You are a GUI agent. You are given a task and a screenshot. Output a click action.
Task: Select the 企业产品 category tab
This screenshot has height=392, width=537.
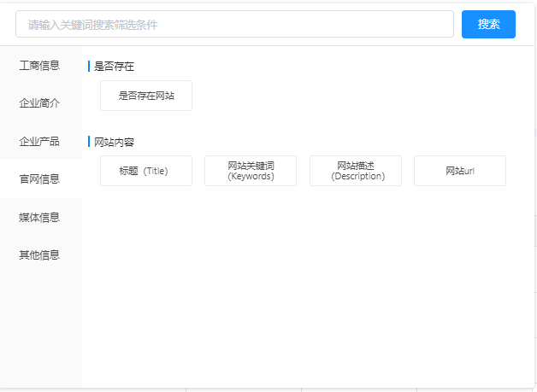(x=39, y=141)
